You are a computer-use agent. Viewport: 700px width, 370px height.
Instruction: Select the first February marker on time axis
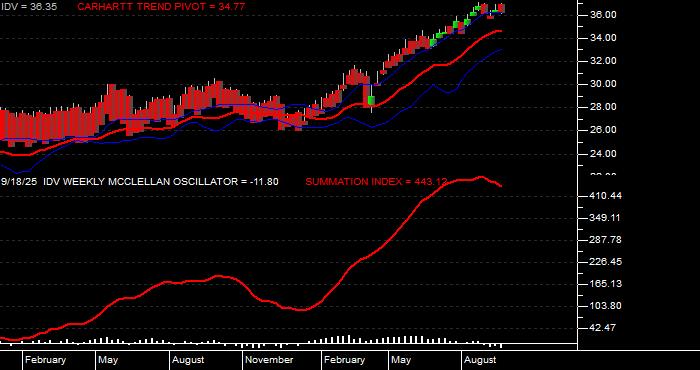[45, 360]
